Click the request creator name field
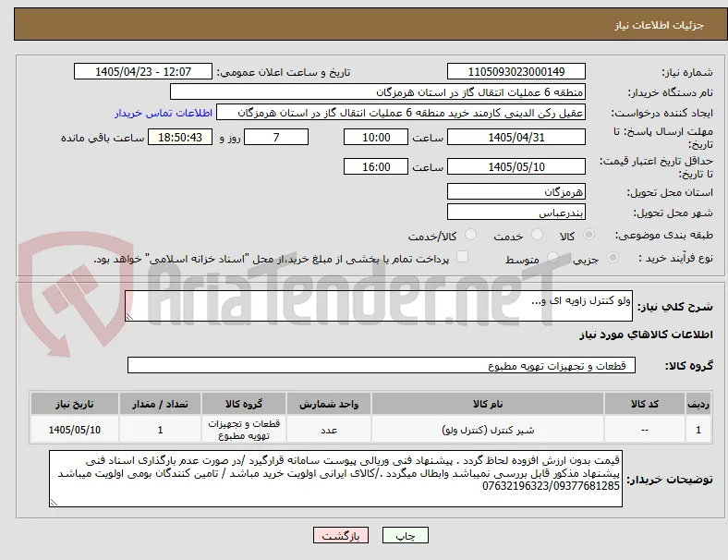Image resolution: width=728 pixels, height=560 pixels. pyautogui.click(x=401, y=113)
